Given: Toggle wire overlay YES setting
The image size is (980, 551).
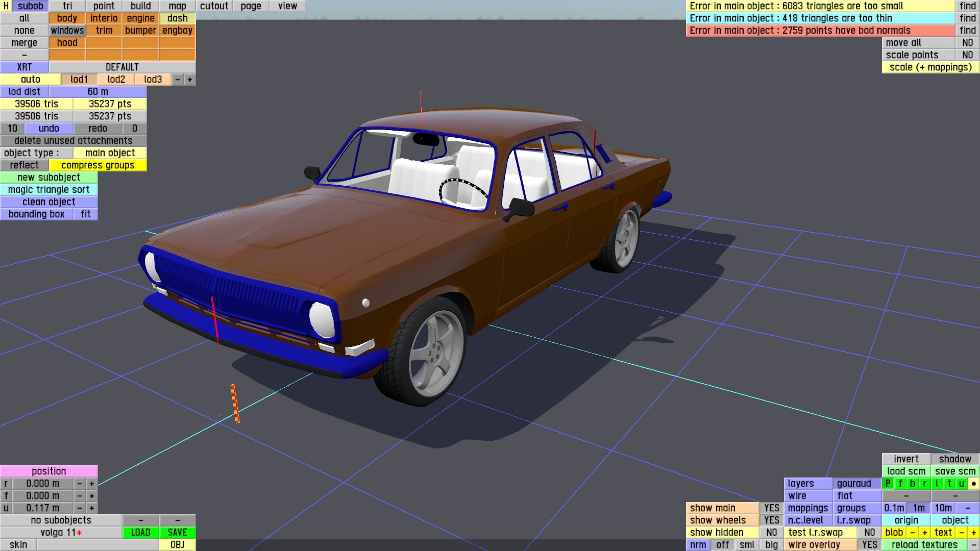Looking at the screenshot, I should 869,545.
